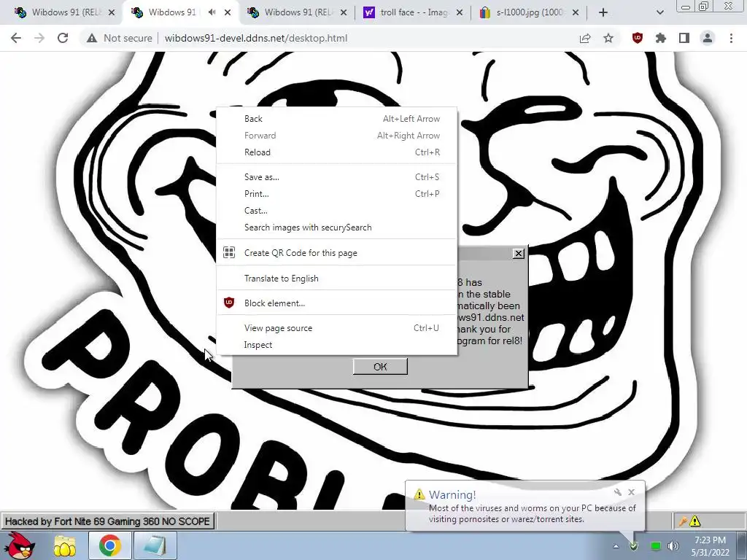Viewport: 747px width, 560px height.
Task: Bookmark this page with the star icon
Action: tap(608, 38)
